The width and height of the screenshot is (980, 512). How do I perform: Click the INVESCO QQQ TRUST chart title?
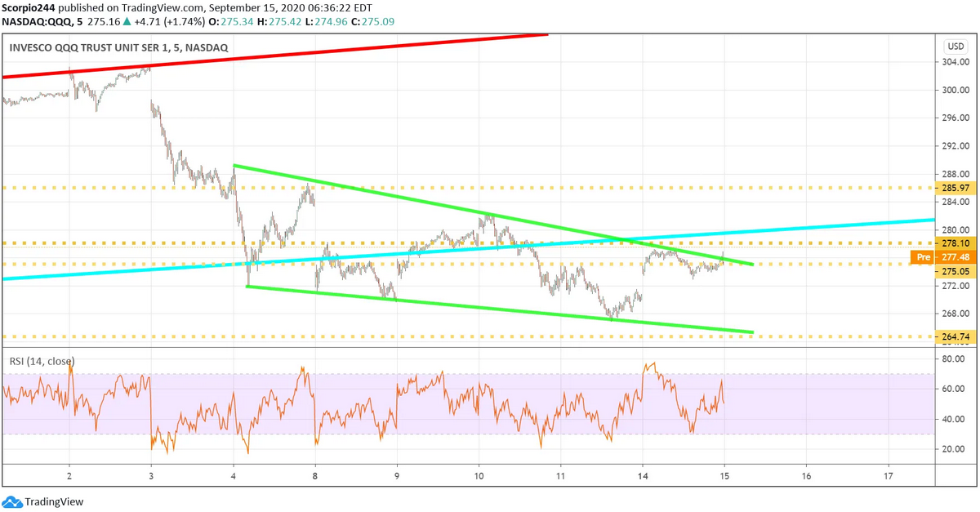click(119, 48)
